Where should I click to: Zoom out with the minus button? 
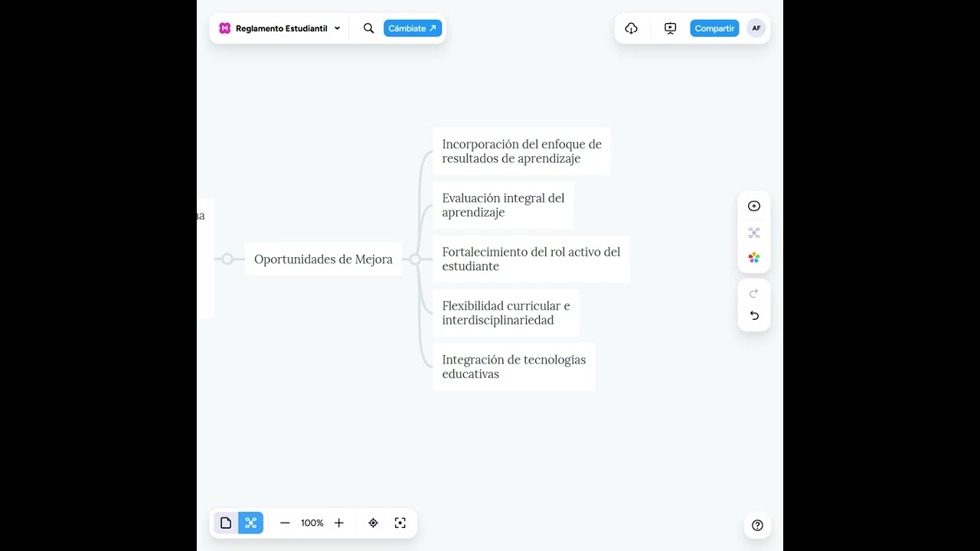(285, 523)
